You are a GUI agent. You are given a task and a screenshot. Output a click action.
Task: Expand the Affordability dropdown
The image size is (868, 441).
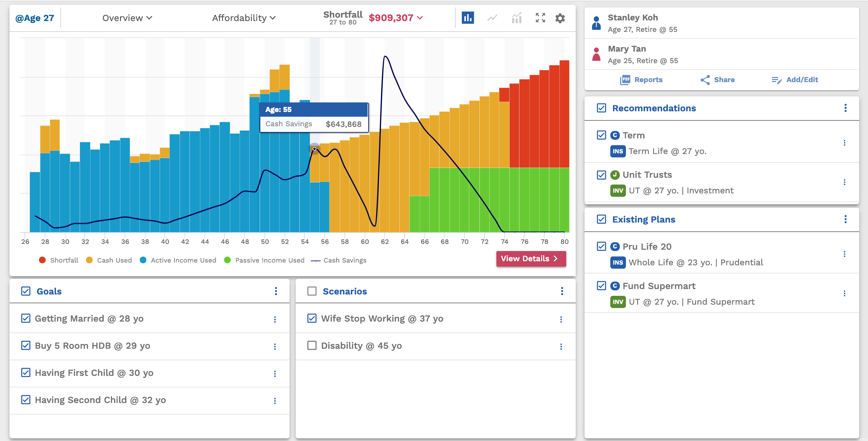tap(243, 18)
